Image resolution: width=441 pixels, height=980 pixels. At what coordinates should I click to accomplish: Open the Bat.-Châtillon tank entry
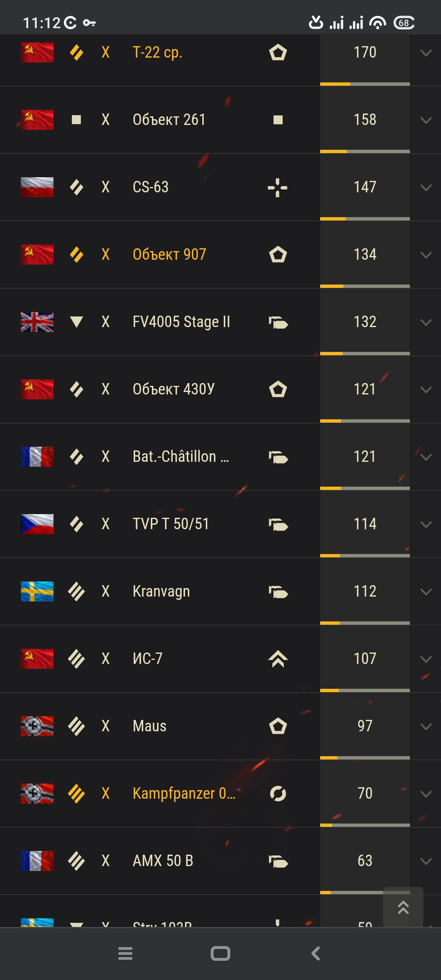coord(181,457)
